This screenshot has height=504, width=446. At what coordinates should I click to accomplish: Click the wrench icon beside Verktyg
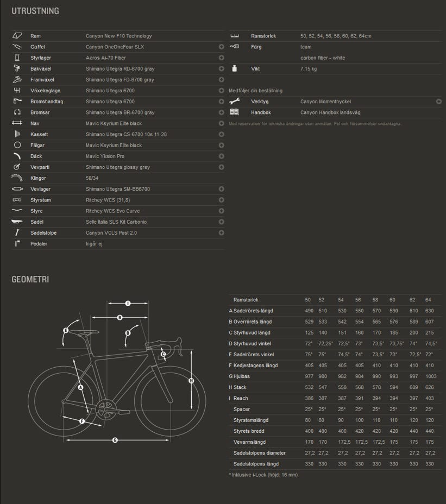pos(235,101)
